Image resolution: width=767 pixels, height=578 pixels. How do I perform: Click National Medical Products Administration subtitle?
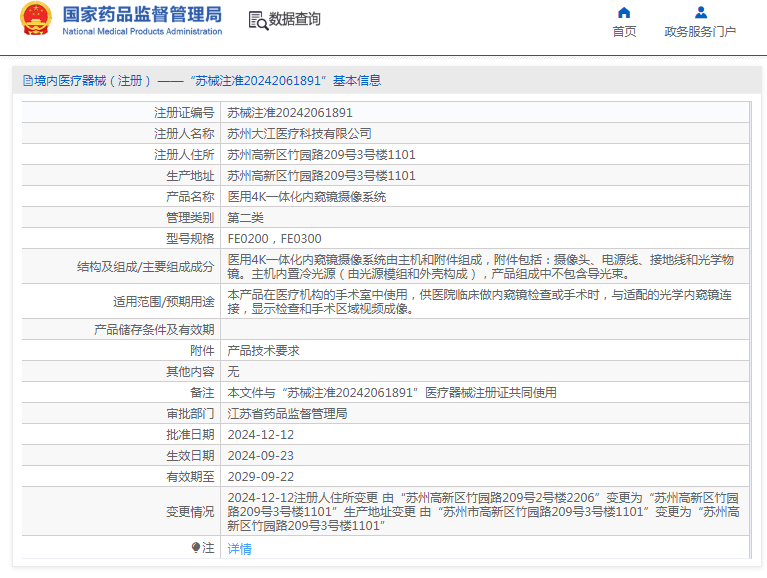coord(142,31)
